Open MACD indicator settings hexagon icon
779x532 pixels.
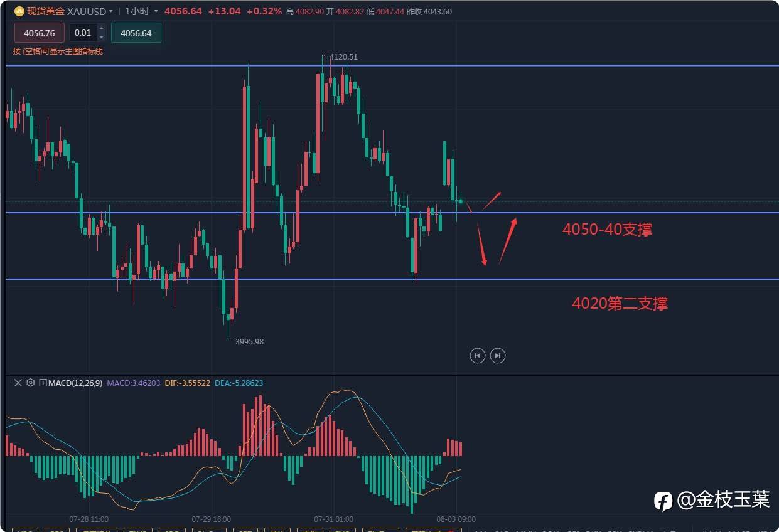[30, 382]
